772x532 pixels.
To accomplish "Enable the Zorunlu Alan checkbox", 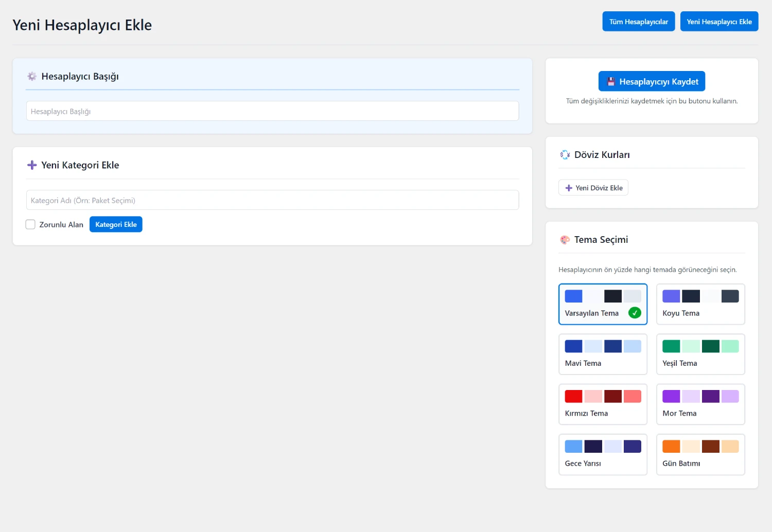I will coord(31,224).
